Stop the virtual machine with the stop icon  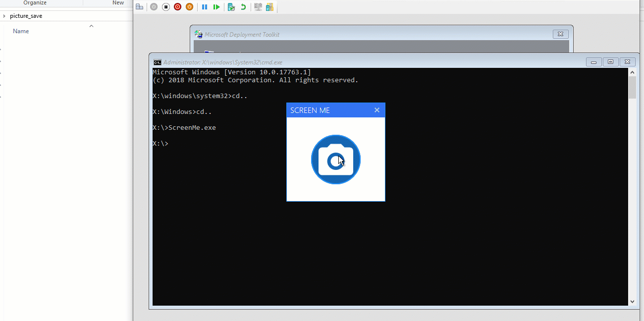165,6
